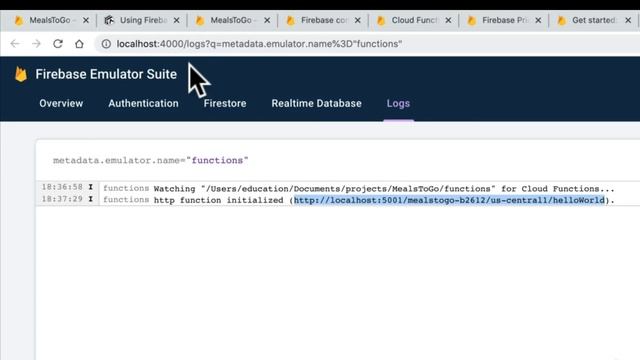Screen dimensions: 640x360
Task: Close the first MealsToGo tab
Action: coord(86,20)
